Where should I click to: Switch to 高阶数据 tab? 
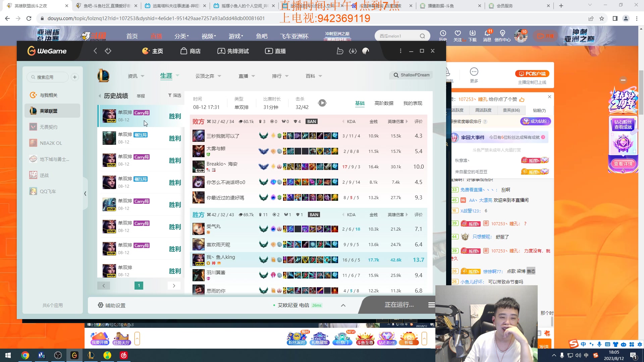coord(384,103)
